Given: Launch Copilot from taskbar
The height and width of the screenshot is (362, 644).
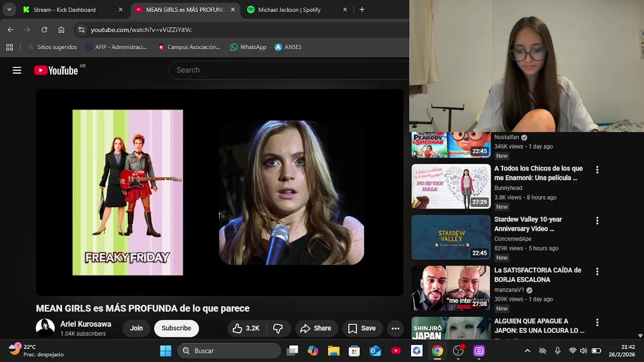Looking at the screenshot, I should pyautogui.click(x=313, y=351).
